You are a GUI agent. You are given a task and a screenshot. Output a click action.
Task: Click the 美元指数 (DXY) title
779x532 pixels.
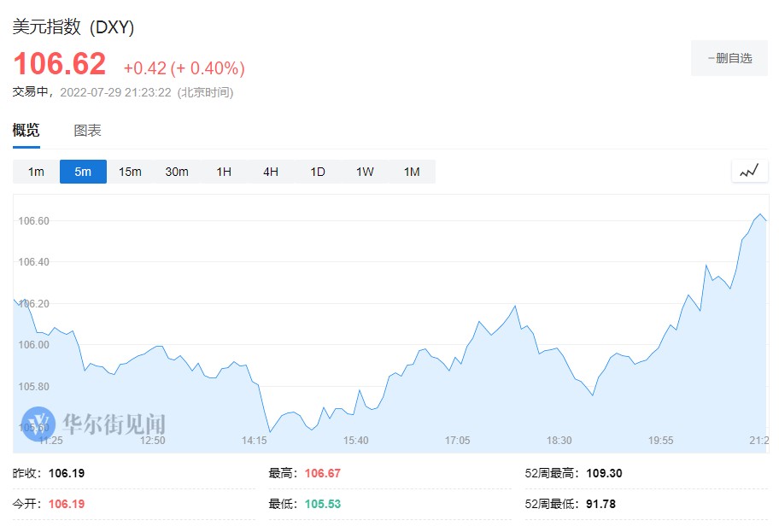(73, 26)
